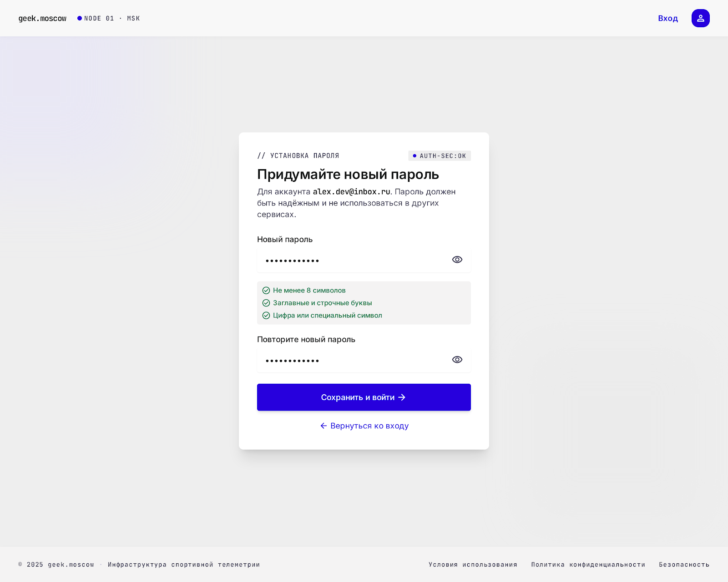
Task: Click the uppercase and lowercase check icon
Action: (x=266, y=303)
